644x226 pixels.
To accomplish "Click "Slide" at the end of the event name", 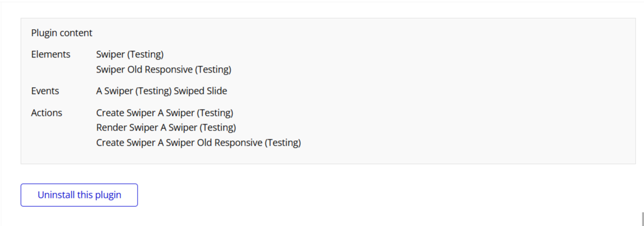I will (x=217, y=91).
